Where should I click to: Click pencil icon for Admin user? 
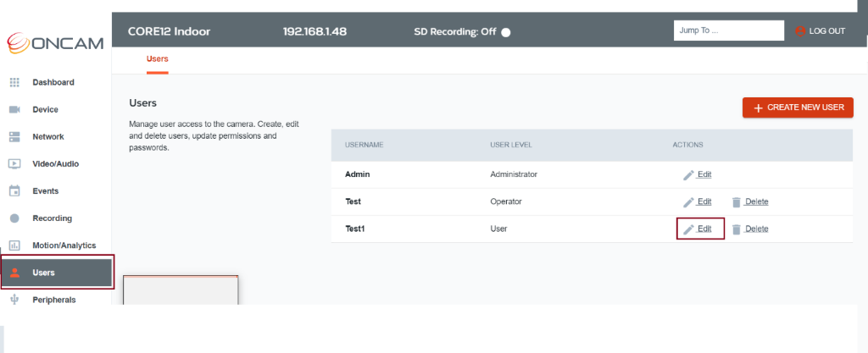click(688, 174)
